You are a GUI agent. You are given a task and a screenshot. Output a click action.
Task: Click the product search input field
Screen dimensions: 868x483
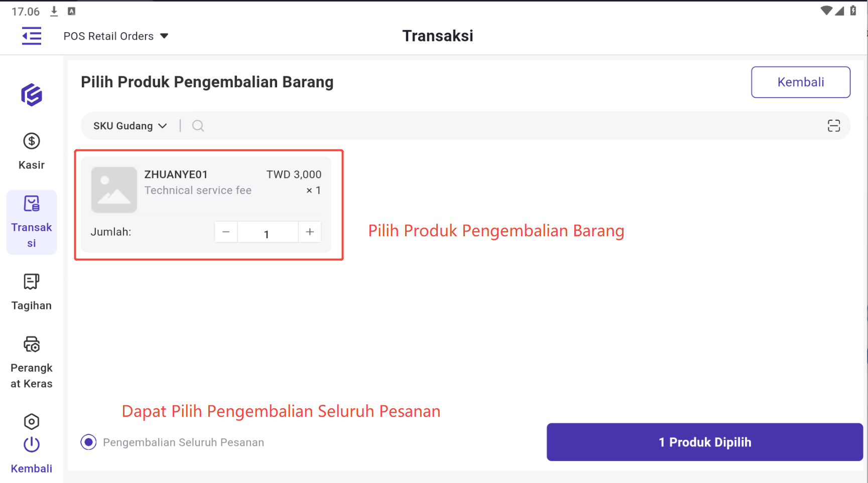click(502, 126)
